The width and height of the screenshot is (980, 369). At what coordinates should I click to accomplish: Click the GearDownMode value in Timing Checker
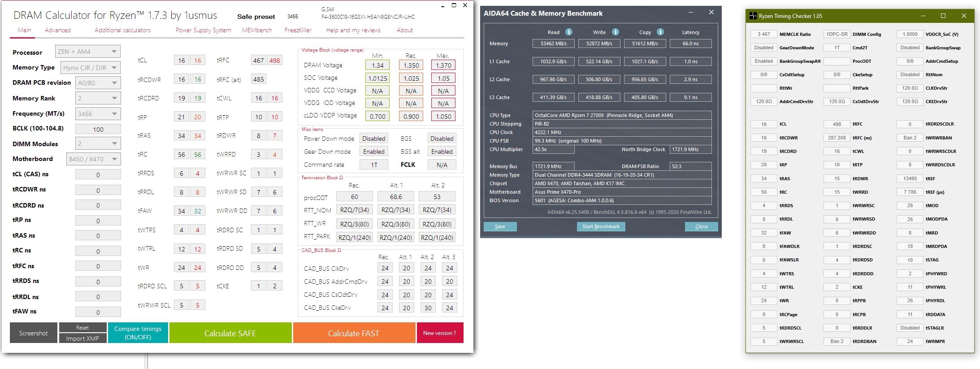tap(764, 48)
